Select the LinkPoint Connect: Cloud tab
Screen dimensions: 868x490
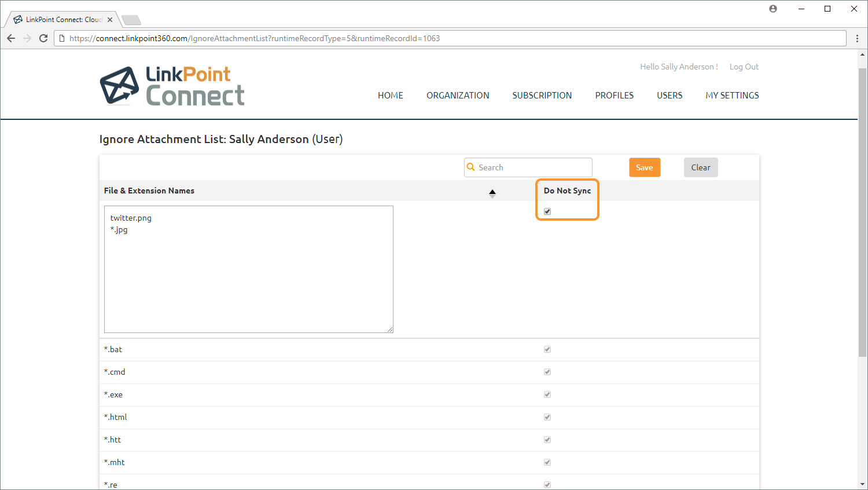(x=62, y=20)
